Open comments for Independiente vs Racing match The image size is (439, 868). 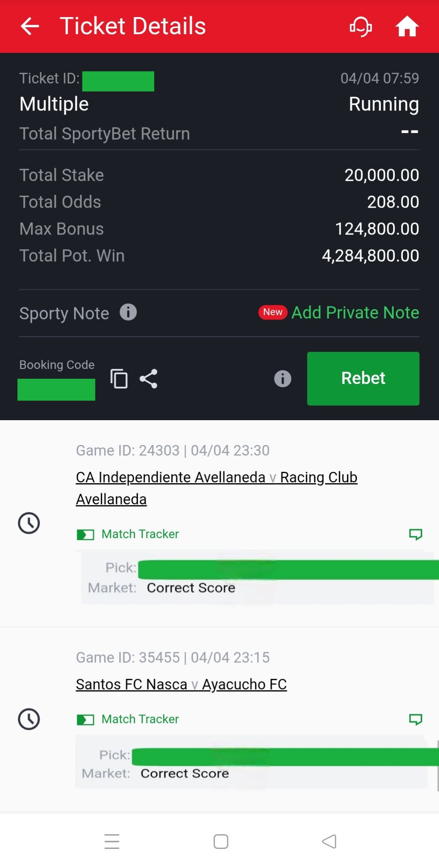(415, 534)
